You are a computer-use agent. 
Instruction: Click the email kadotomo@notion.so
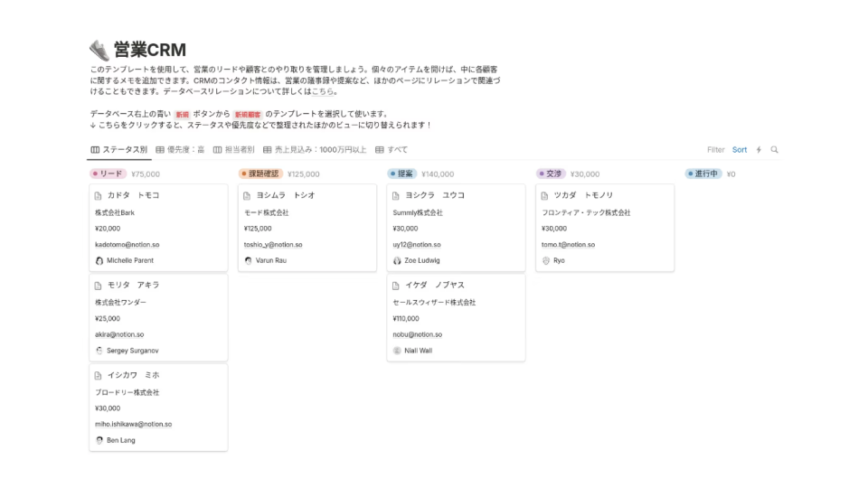tap(127, 245)
